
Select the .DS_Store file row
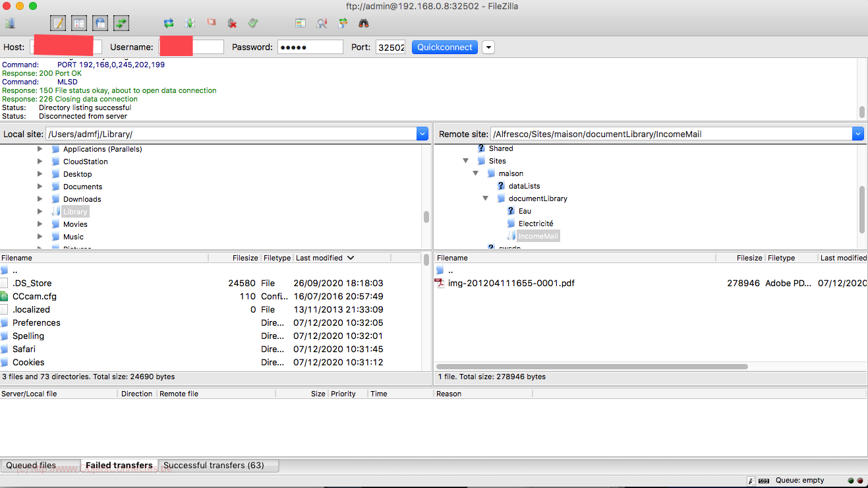211,283
